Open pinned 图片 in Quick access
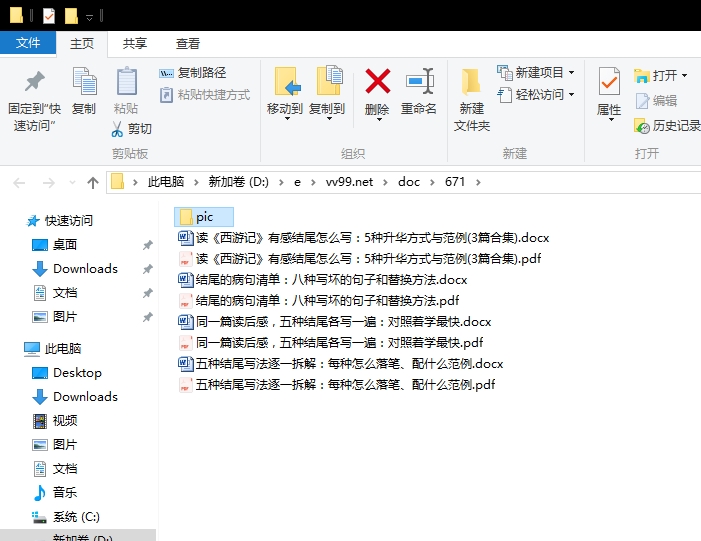701x541 pixels. pyautogui.click(x=55, y=317)
